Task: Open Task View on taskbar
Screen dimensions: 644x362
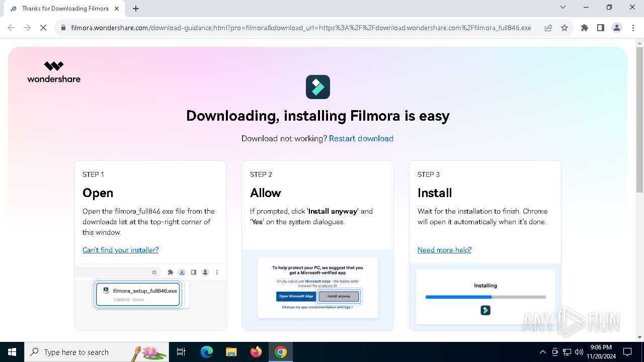Action: (x=182, y=352)
